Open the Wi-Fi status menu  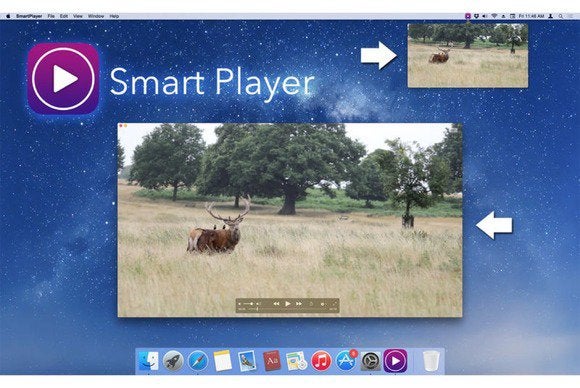494,16
